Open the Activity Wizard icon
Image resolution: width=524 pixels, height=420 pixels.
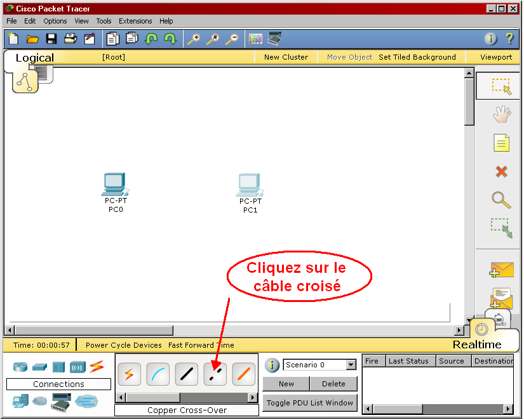pyautogui.click(x=89, y=39)
